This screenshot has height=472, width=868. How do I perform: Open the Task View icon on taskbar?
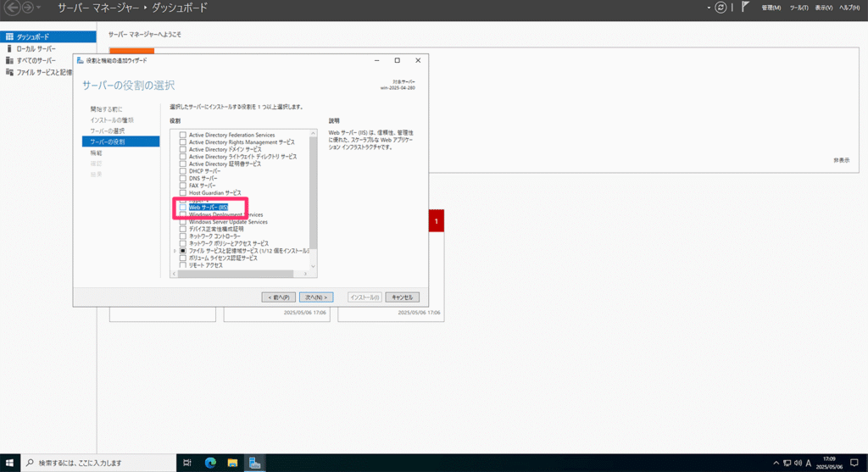point(187,463)
